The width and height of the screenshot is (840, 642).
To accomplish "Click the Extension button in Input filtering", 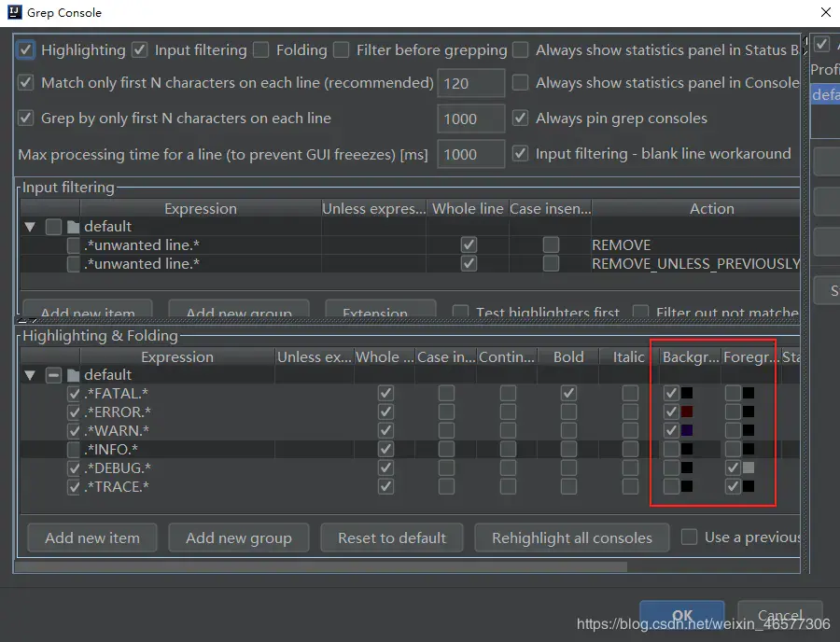I will pyautogui.click(x=381, y=309).
